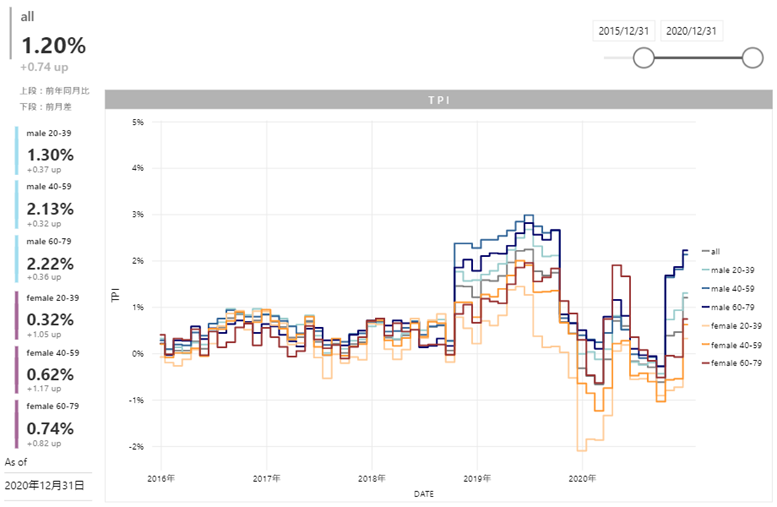Screen dimensions: 777x507
Task: Select 'female 20-39' in chart legend
Action: [x=737, y=325]
